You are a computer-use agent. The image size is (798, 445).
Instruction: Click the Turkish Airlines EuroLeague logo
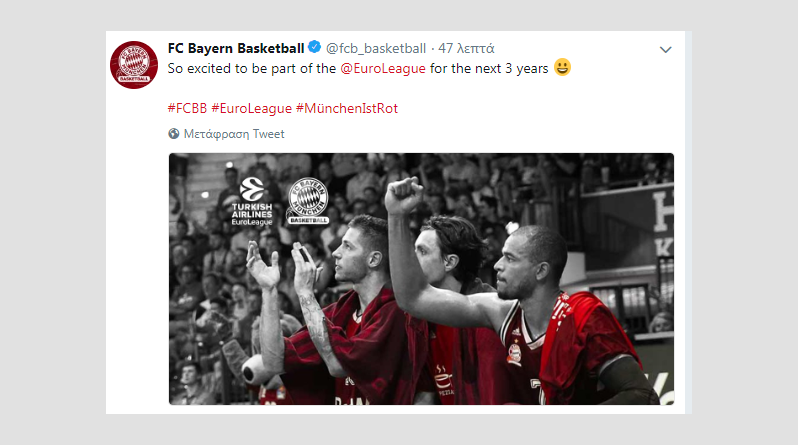pos(252,201)
